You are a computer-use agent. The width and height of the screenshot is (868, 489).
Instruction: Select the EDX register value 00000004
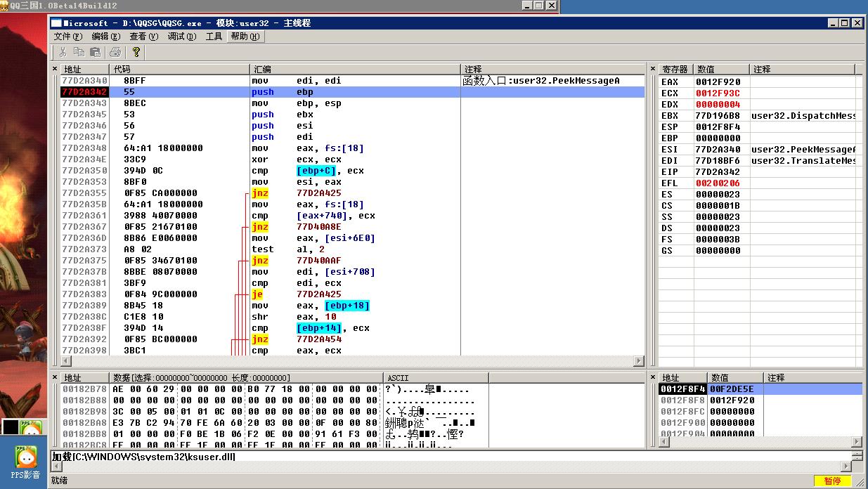pyautogui.click(x=718, y=105)
